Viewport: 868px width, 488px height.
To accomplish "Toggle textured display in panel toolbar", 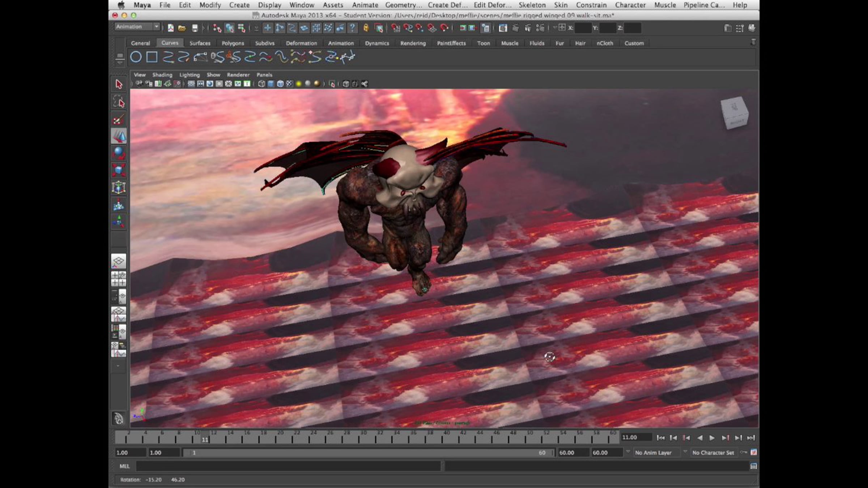I will [289, 84].
